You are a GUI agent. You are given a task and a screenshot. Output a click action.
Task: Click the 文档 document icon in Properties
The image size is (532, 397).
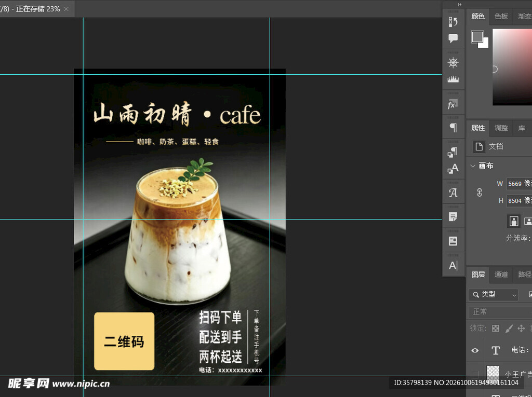(479, 146)
